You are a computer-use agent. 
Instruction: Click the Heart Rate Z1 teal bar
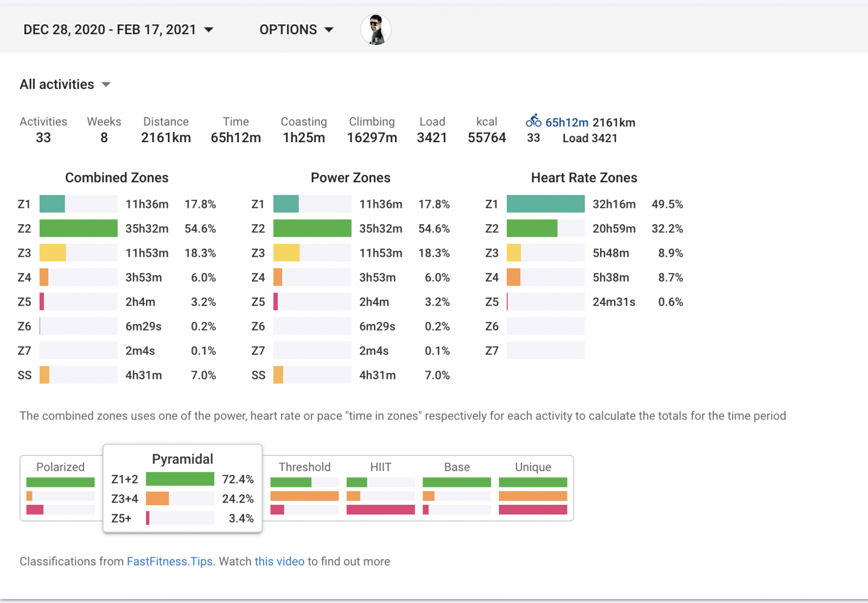coord(545,204)
